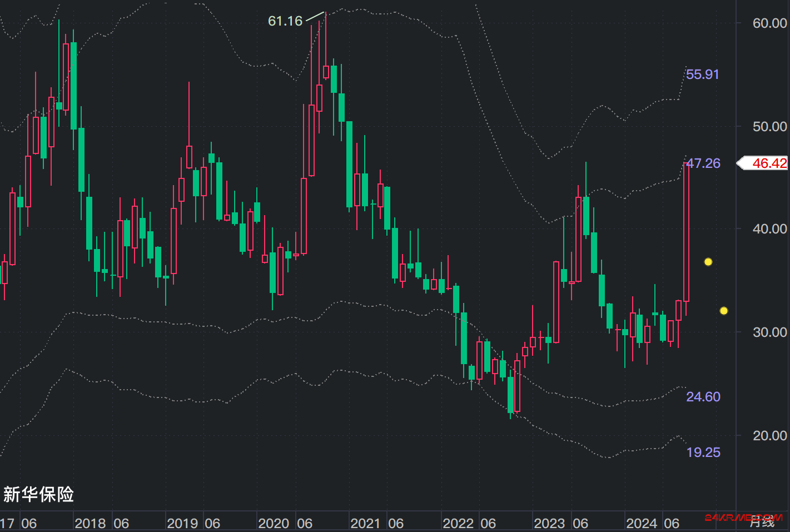Viewport: 790px width, 532px height.
Task: Select the 月线 monthly period label
Action: click(x=762, y=522)
